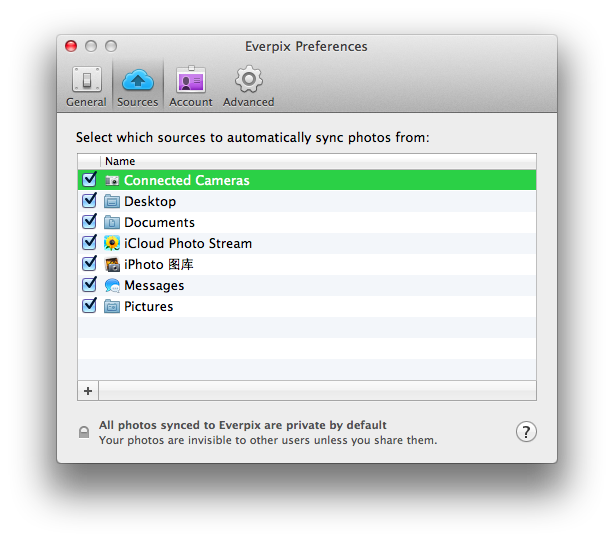Click the Messages chat bubble icon

pos(112,285)
